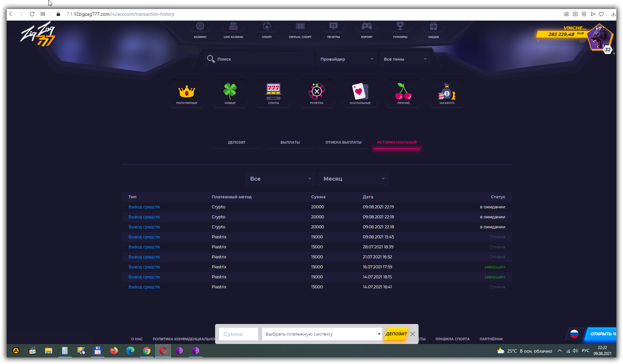Select the История платежей tab
The width and height of the screenshot is (623, 364).
tap(397, 142)
